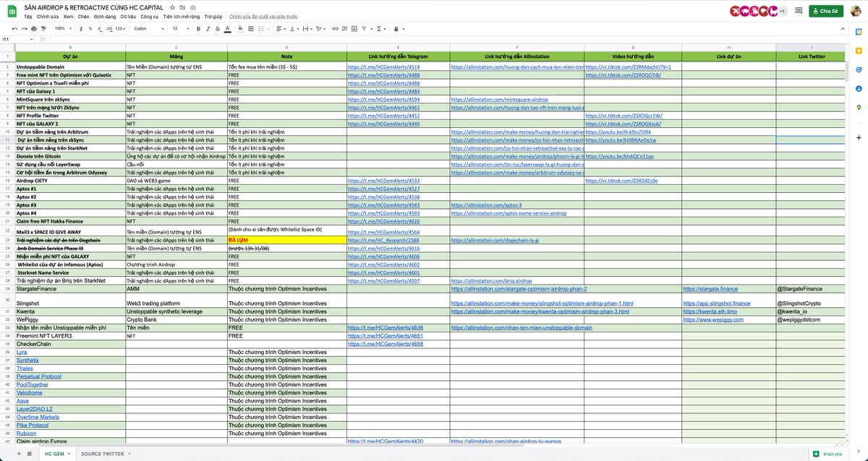
Task: Undo the last action
Action: point(14,29)
